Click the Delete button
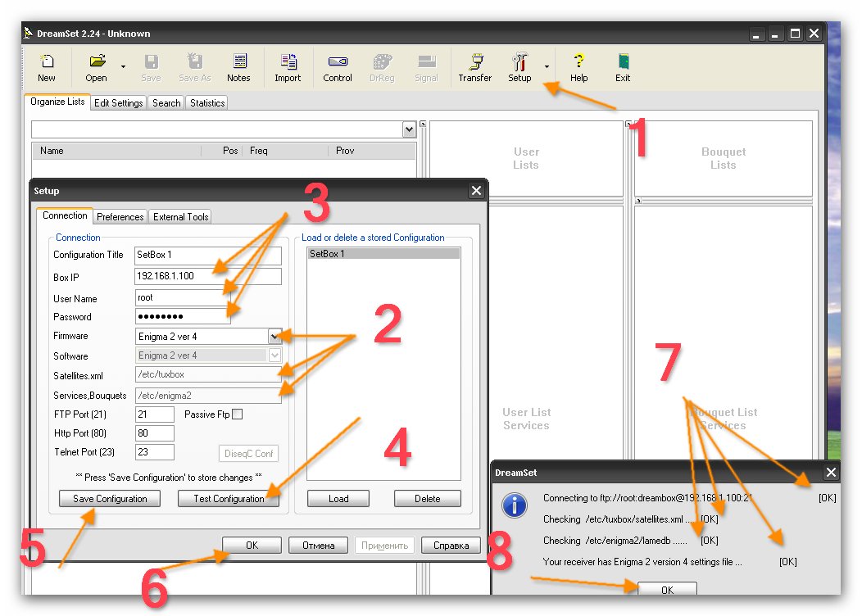This screenshot has width=862, height=616. (428, 498)
